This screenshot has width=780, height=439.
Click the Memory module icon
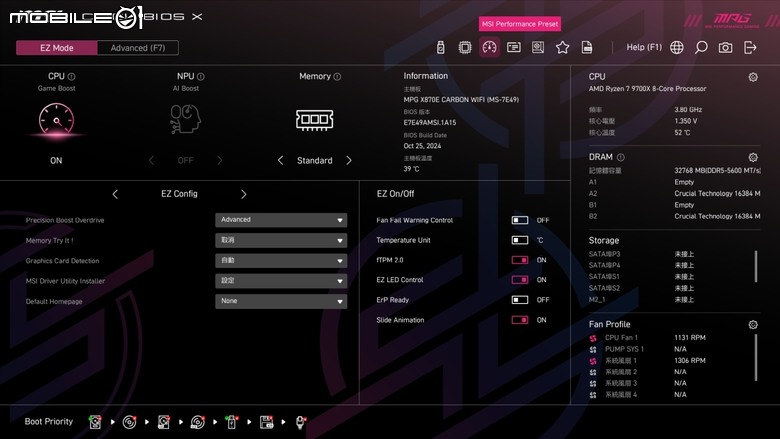pyautogui.click(x=314, y=119)
